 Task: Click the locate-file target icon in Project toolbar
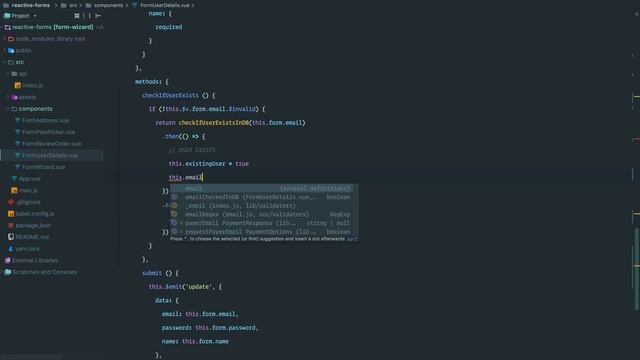pyautogui.click(x=77, y=16)
